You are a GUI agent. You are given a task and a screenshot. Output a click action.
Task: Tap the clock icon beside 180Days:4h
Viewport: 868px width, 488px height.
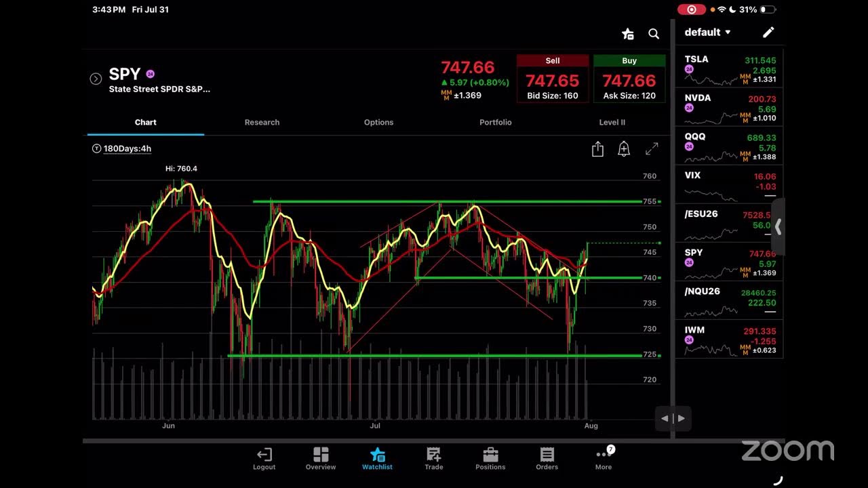[96, 148]
